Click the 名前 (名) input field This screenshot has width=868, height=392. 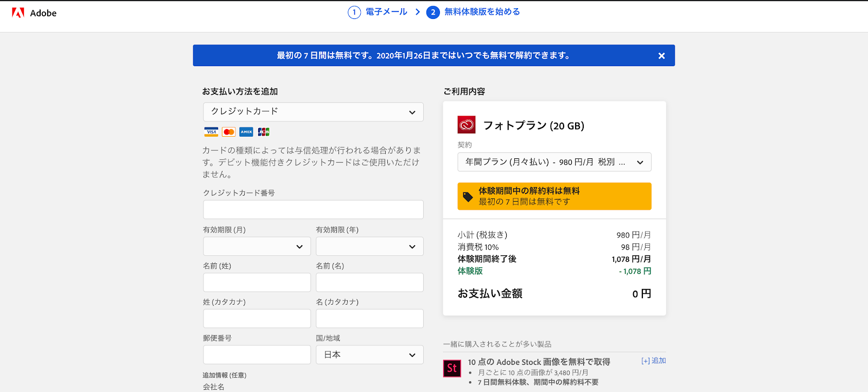369,282
